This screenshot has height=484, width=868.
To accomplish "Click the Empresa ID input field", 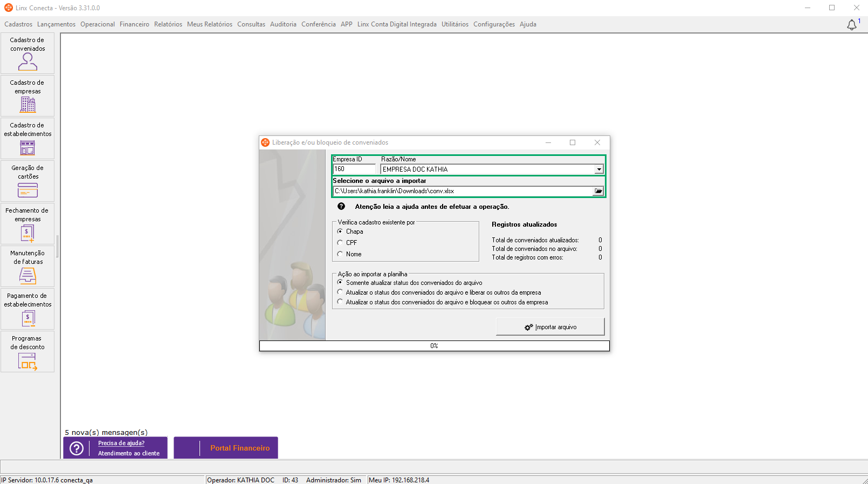I will [354, 169].
